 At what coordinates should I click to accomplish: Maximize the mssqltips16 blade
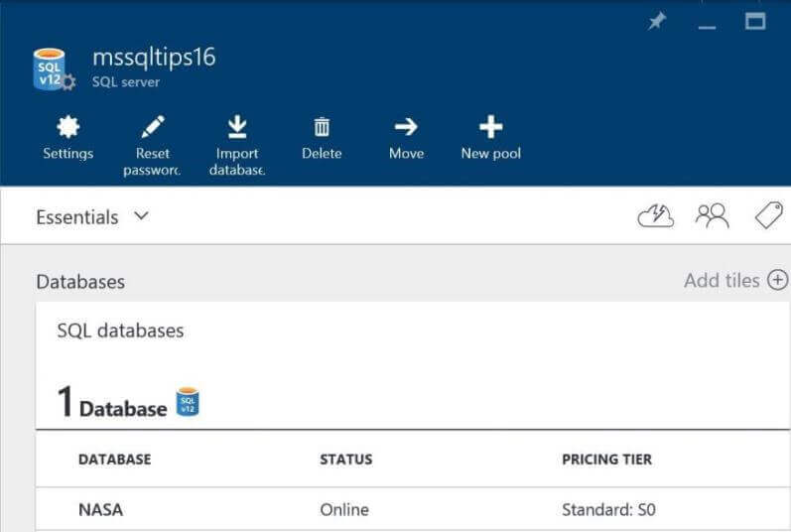pos(755,21)
